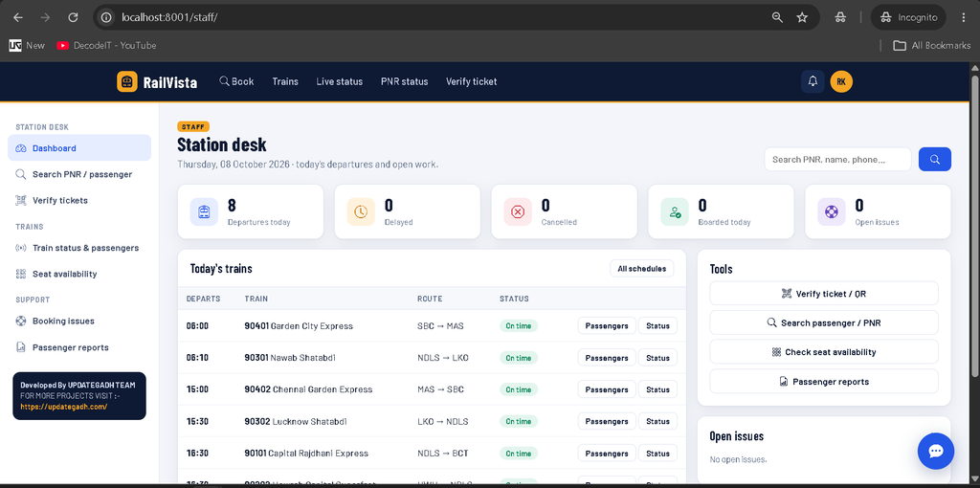Click the Cancelled cross icon
980x488 pixels.
pyautogui.click(x=518, y=211)
